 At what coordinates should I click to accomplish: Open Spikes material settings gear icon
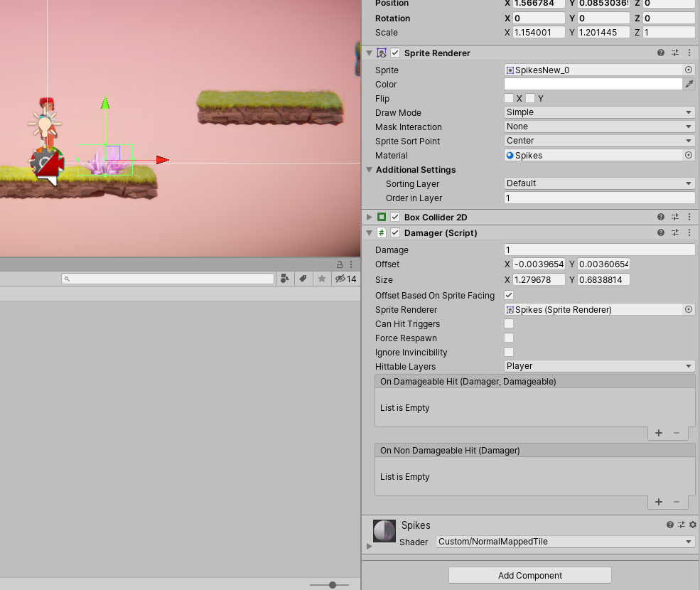[x=693, y=525]
